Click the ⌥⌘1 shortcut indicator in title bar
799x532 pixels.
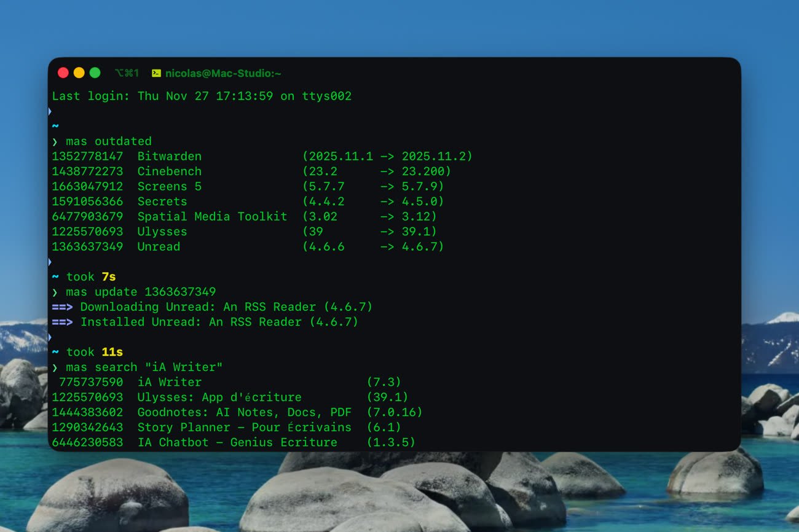(127, 73)
